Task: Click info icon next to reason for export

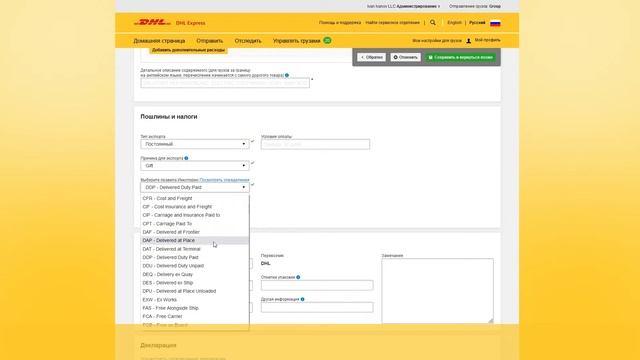Action: point(186,158)
